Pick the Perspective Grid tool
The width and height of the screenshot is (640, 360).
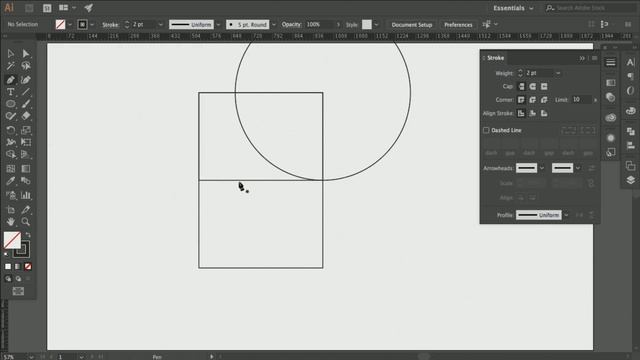[x=26, y=154]
